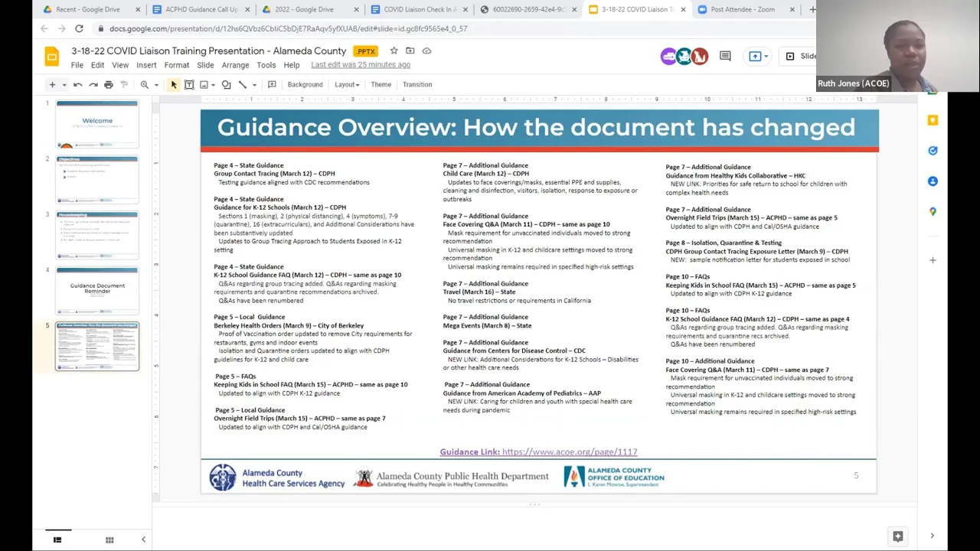Click the presentation title text

(x=209, y=51)
